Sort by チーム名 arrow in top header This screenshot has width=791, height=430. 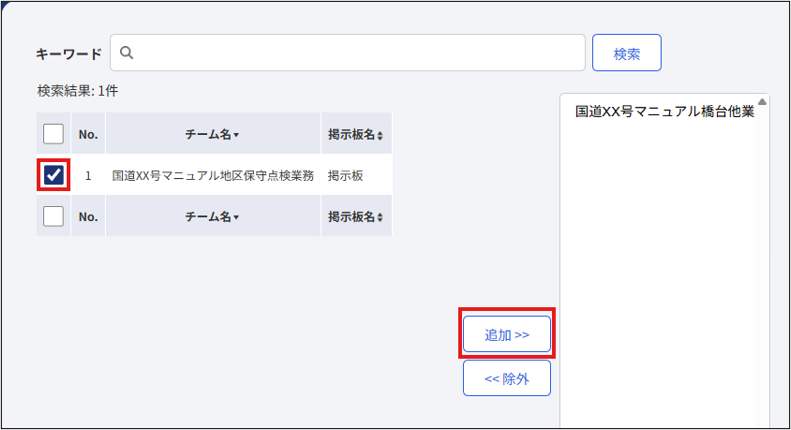click(x=236, y=135)
